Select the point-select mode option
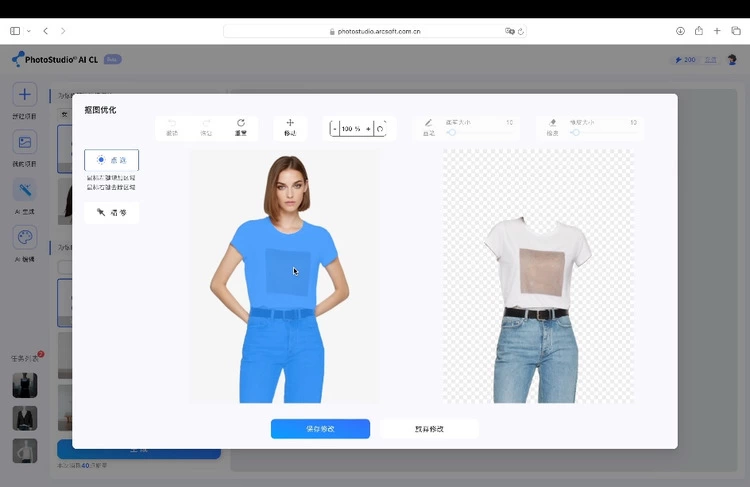Viewport: 750px width, 487px height. 112,160
